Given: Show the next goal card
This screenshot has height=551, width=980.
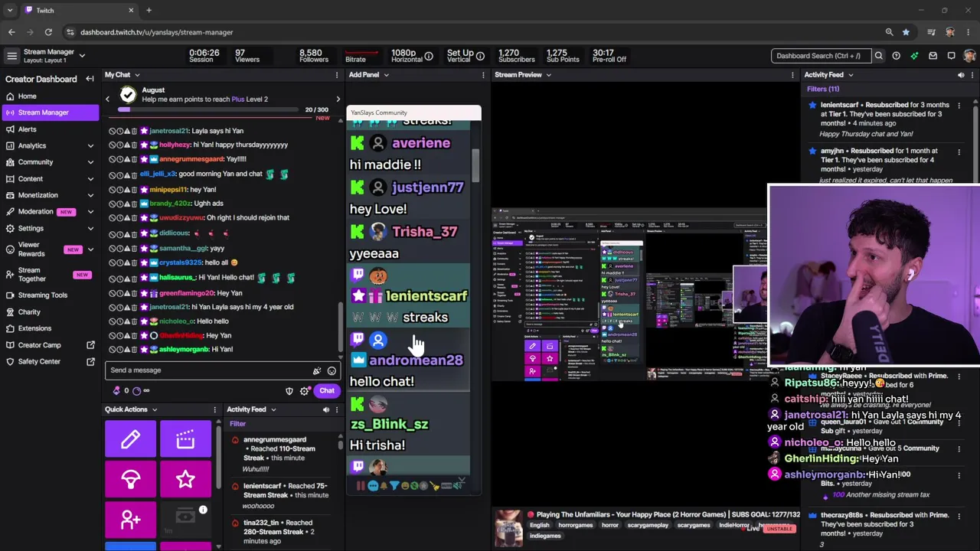Looking at the screenshot, I should click(x=338, y=99).
